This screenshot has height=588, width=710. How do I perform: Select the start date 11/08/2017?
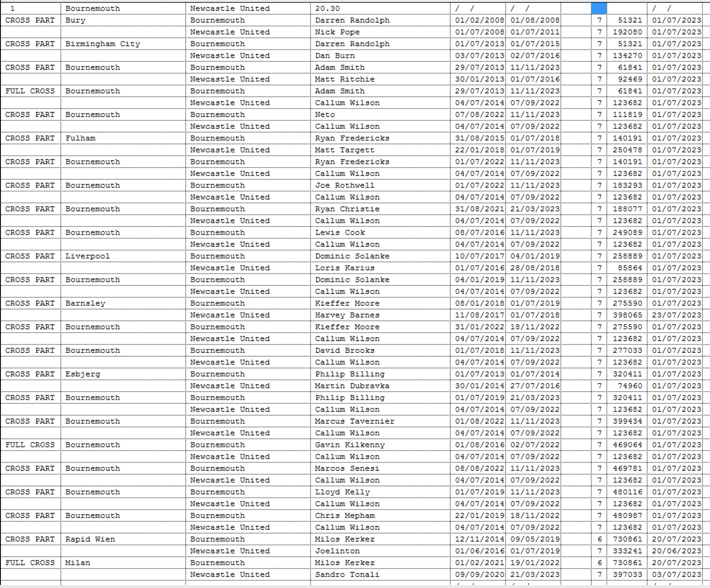pos(478,315)
